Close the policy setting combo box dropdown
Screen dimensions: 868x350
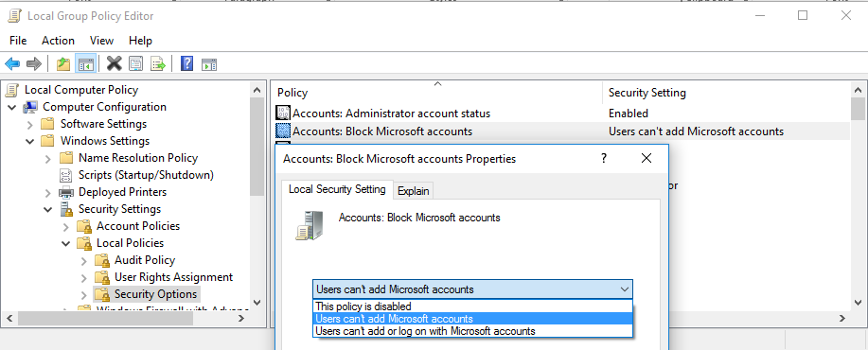tap(625, 289)
